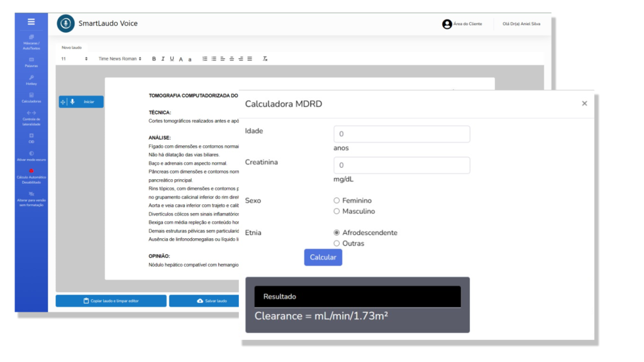Activate dark mode (Ativar modo escuro)
The image size is (644, 362).
click(31, 156)
